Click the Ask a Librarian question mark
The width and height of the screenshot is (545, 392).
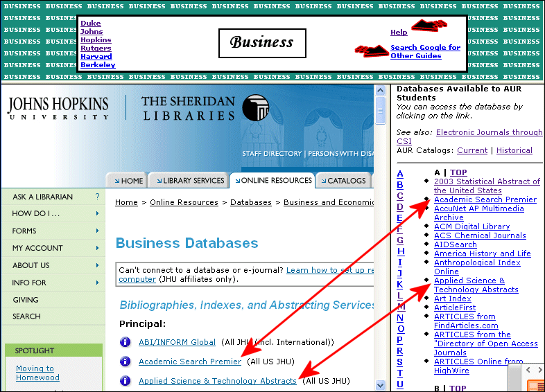(x=97, y=197)
